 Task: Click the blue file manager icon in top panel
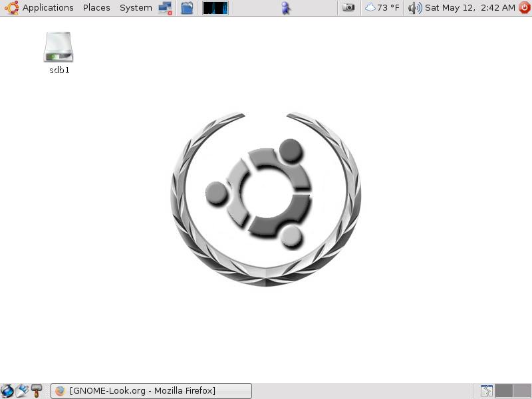pyautogui.click(x=187, y=8)
